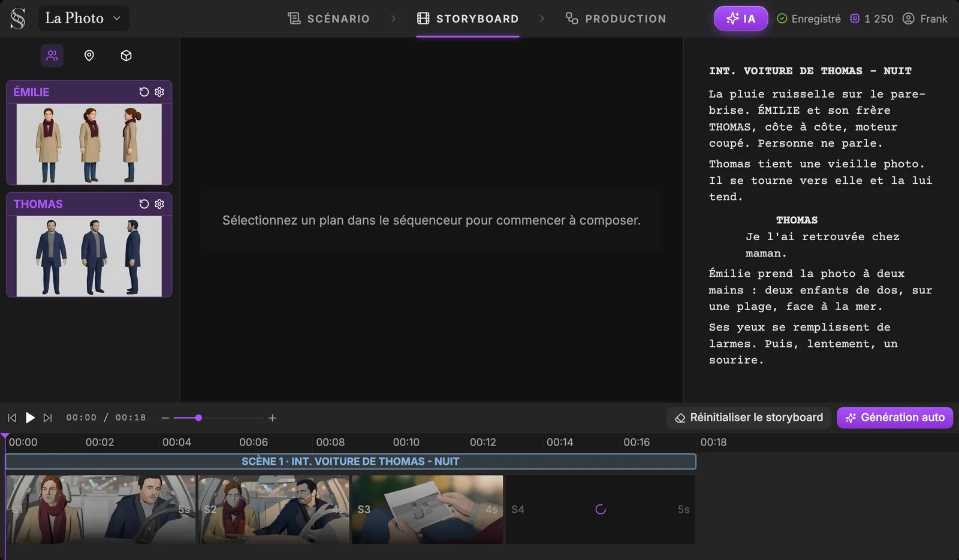Click the 00:08 ruler mark

330,443
